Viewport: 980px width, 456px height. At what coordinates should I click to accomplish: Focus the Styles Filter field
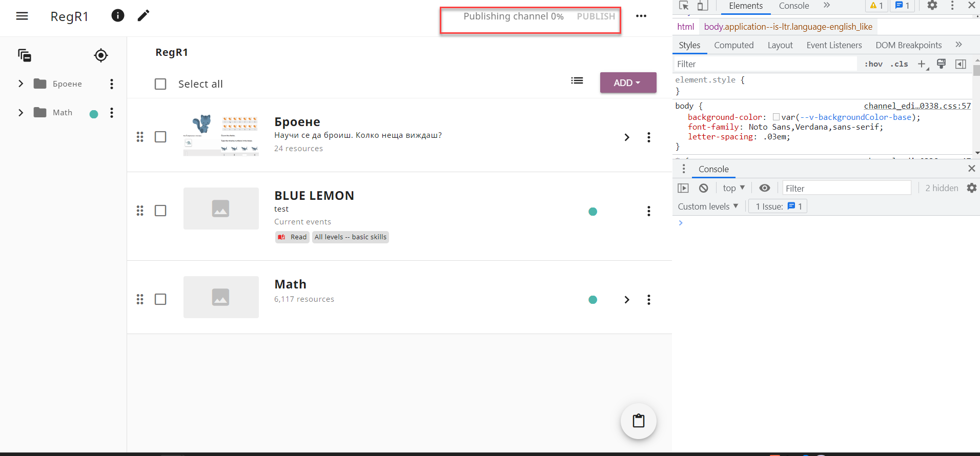click(x=766, y=64)
